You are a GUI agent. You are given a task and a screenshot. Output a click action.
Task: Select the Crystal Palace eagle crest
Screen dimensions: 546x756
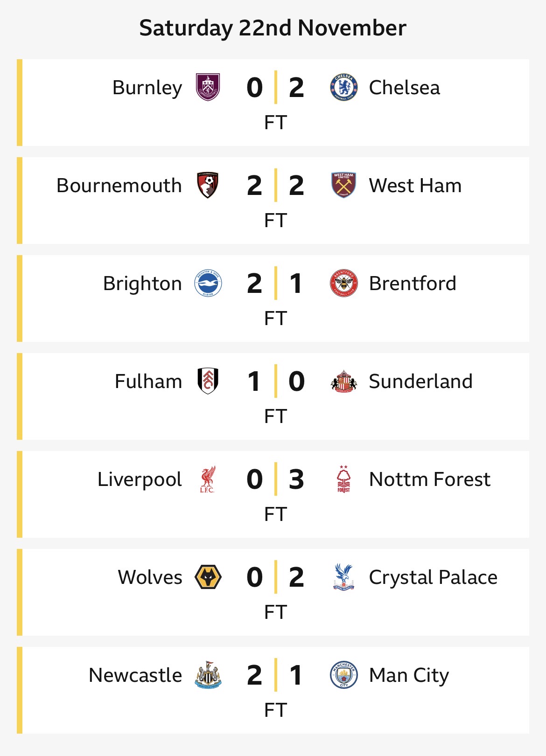click(x=343, y=577)
